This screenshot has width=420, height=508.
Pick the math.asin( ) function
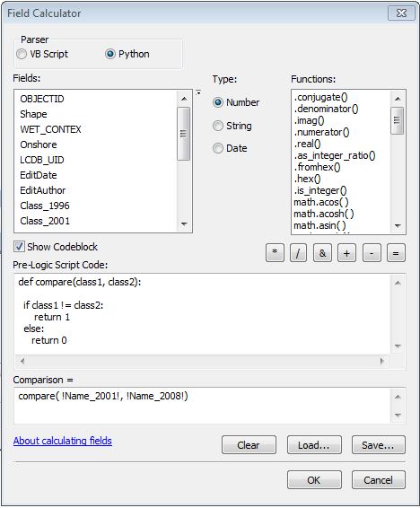coord(319,225)
